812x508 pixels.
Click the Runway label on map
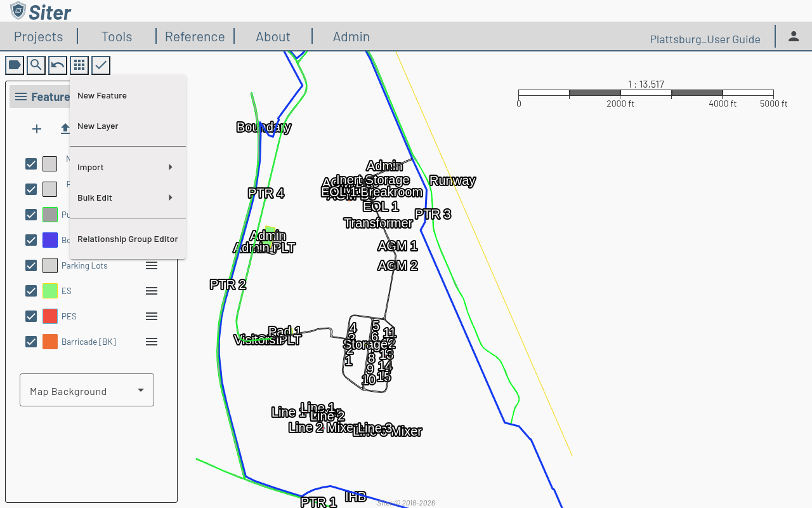(452, 180)
